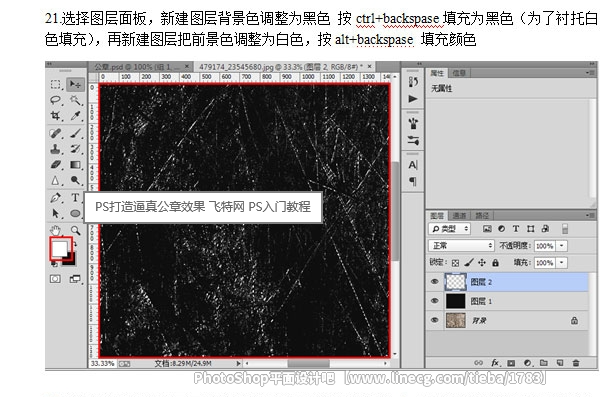The height and width of the screenshot is (397, 602).
Task: Filter layers by pixel layers icon
Action: [x=487, y=229]
